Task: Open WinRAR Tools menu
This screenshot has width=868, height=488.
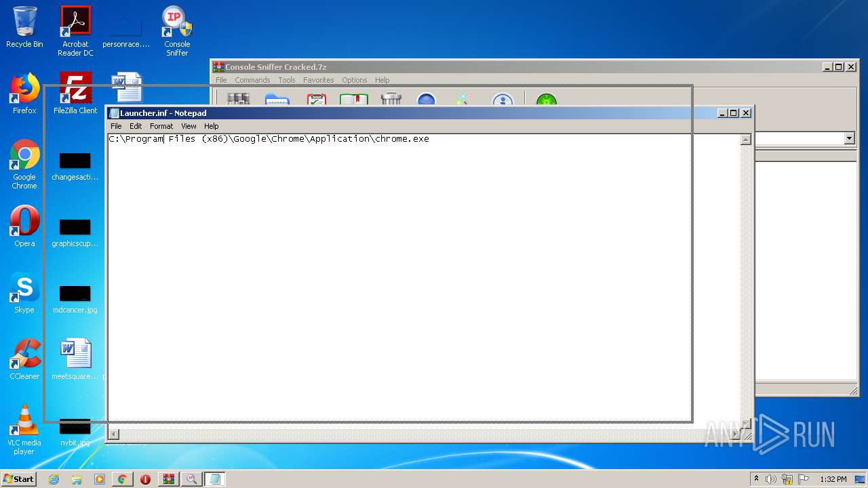Action: tap(287, 80)
